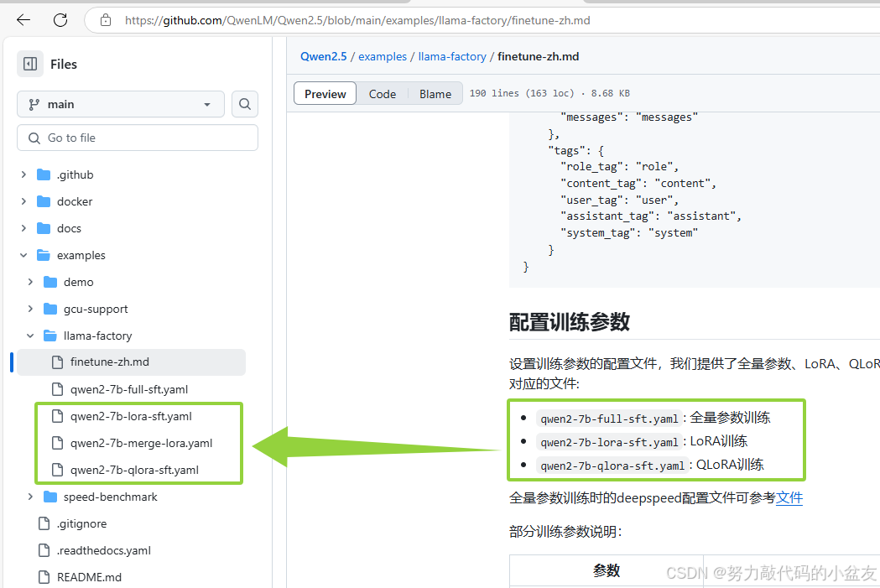880x588 pixels.
Task: Follow the 文件 deepspeed config link
Action: click(789, 497)
